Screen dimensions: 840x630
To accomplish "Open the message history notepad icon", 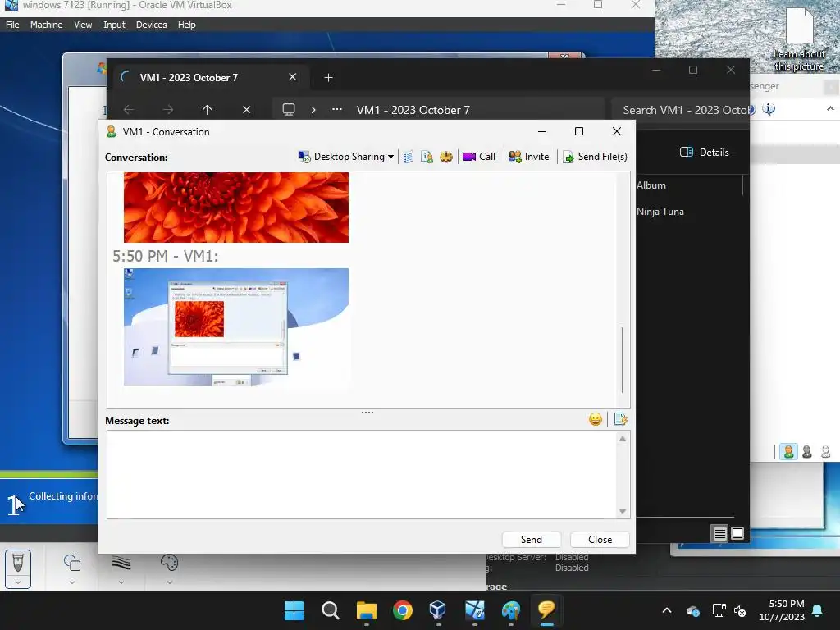I will (409, 157).
